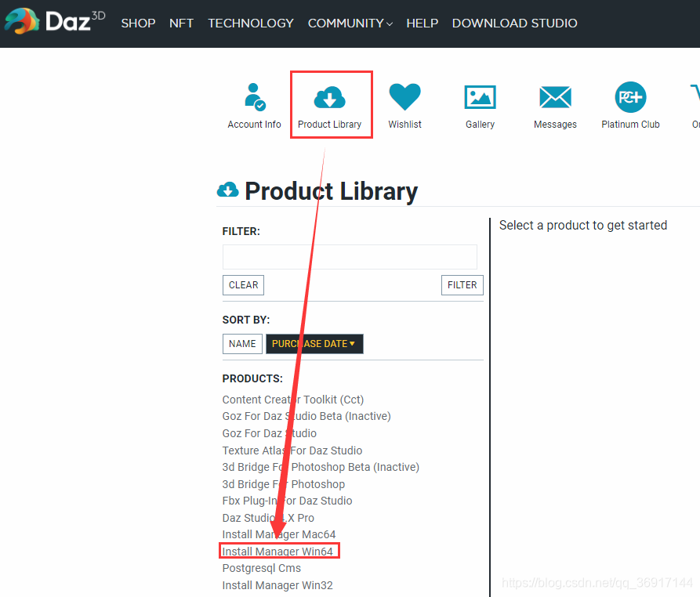Select Texture Atlas For Daz Studio
700x597 pixels.
[x=292, y=450]
